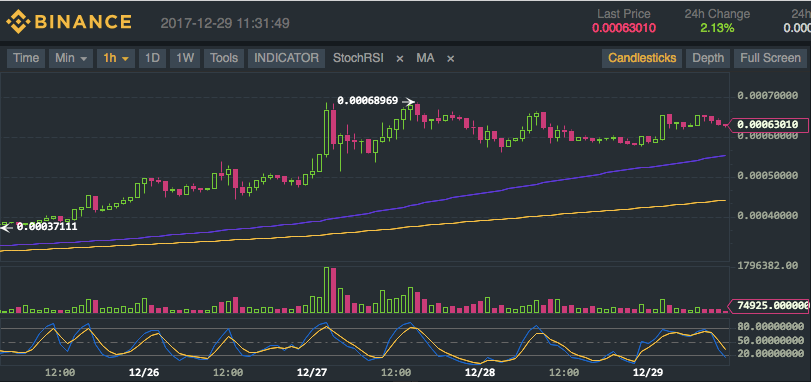The height and width of the screenshot is (382, 811).
Task: Click the 1796382.00 volume axis label
Action: (768, 266)
